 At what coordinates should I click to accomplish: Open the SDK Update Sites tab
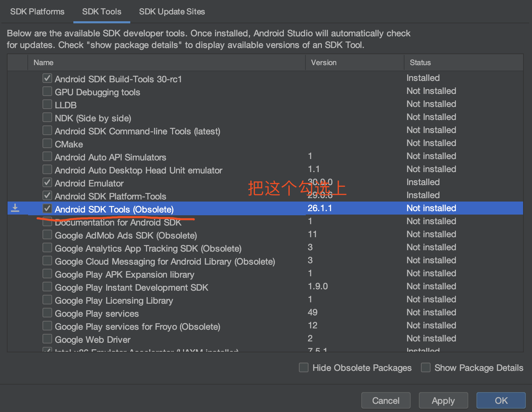(172, 11)
